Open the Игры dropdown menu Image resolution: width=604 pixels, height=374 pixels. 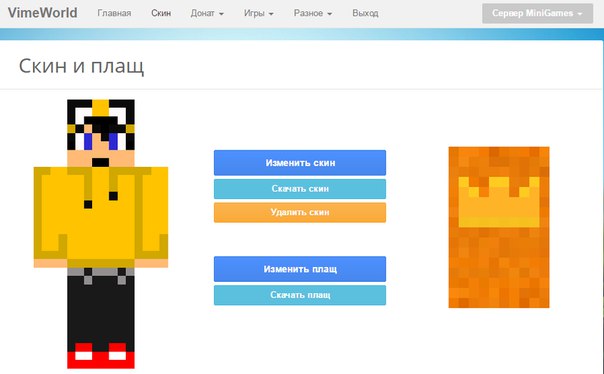click(x=258, y=13)
